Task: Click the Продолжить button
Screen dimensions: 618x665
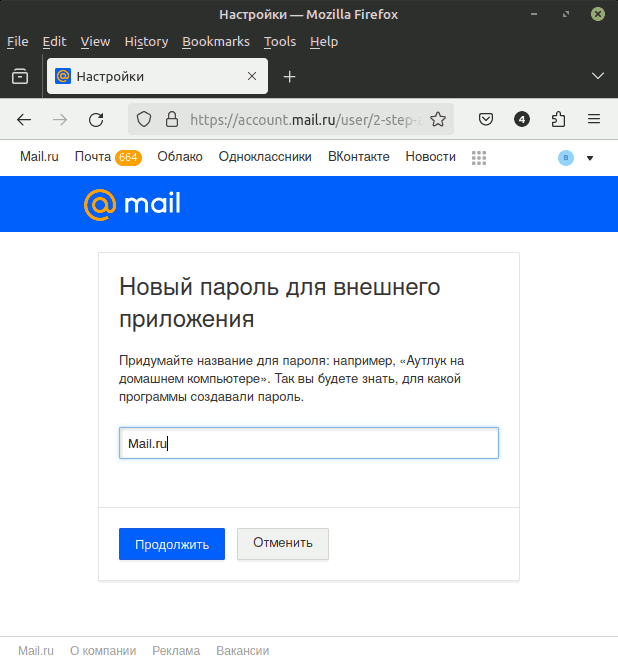Action: tap(172, 544)
